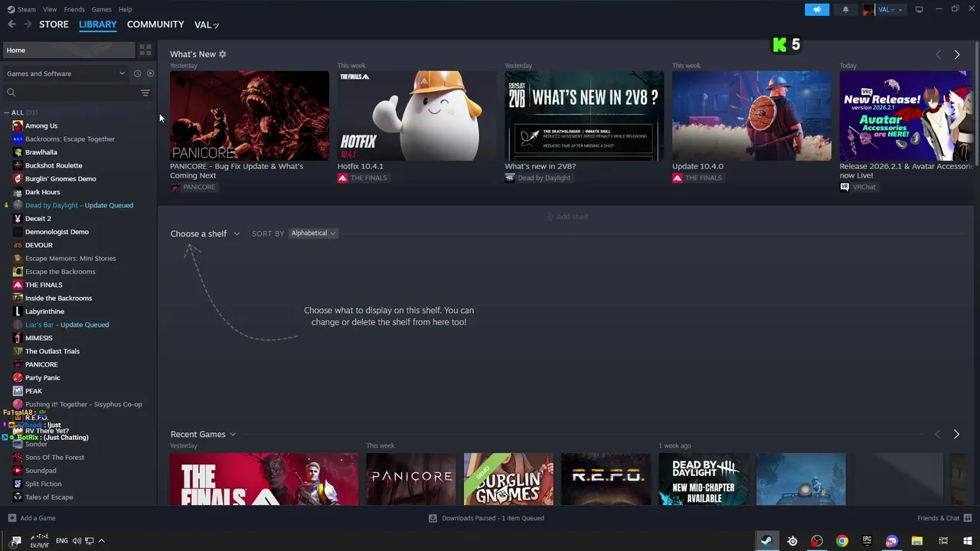Image resolution: width=980 pixels, height=551 pixels.
Task: Open the Choose a shelf dropdown
Action: [x=205, y=233]
